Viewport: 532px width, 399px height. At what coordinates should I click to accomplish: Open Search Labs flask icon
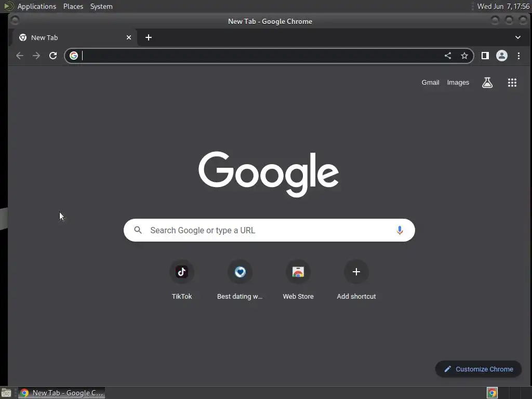pos(487,83)
